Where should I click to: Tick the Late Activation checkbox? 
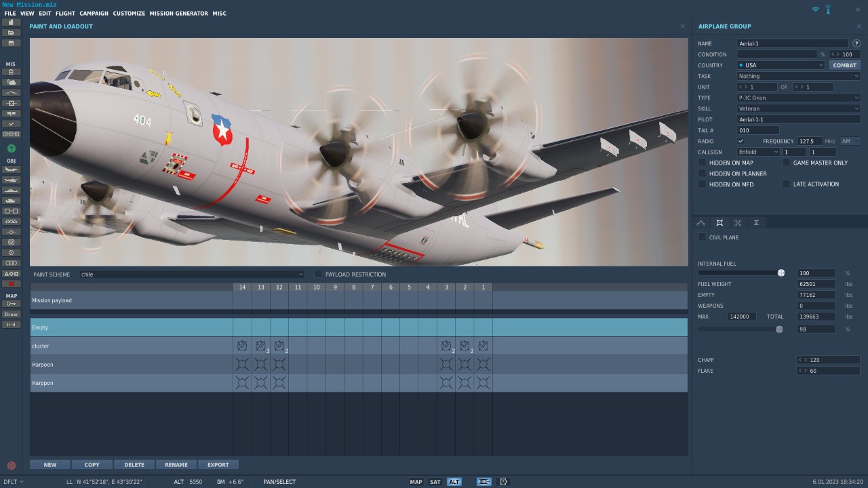click(x=787, y=184)
